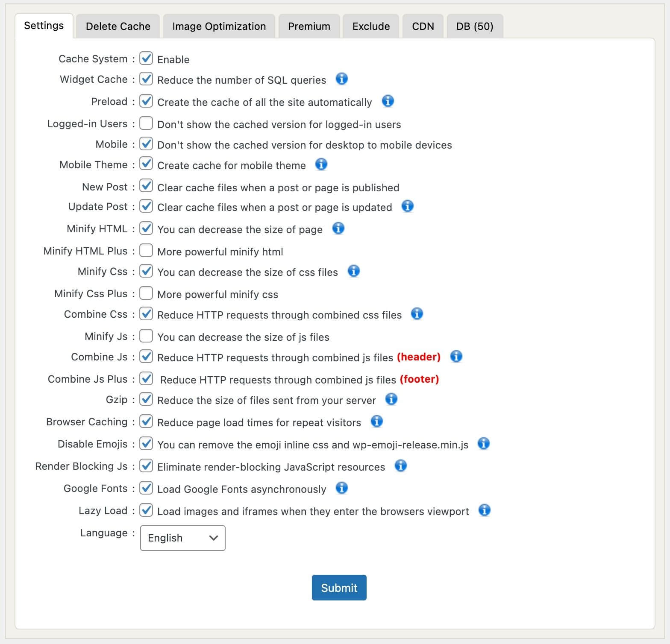
Task: Open the Image Optimization tab
Action: pyautogui.click(x=219, y=26)
